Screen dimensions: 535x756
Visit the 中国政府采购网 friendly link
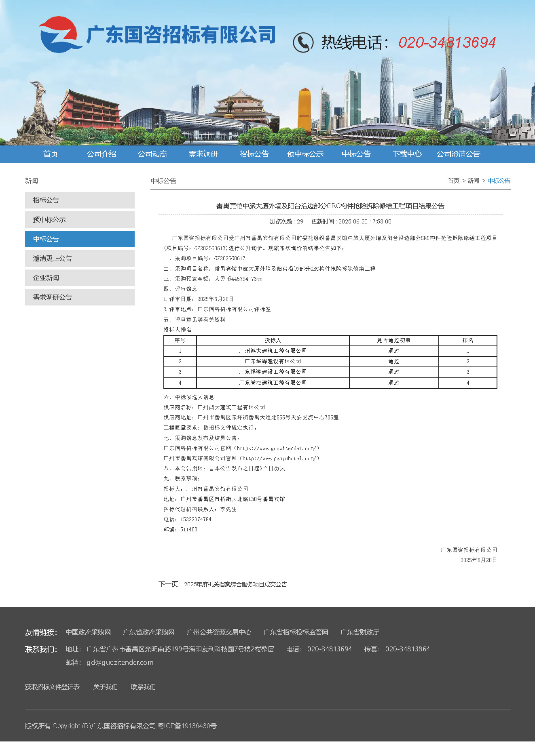coord(88,632)
